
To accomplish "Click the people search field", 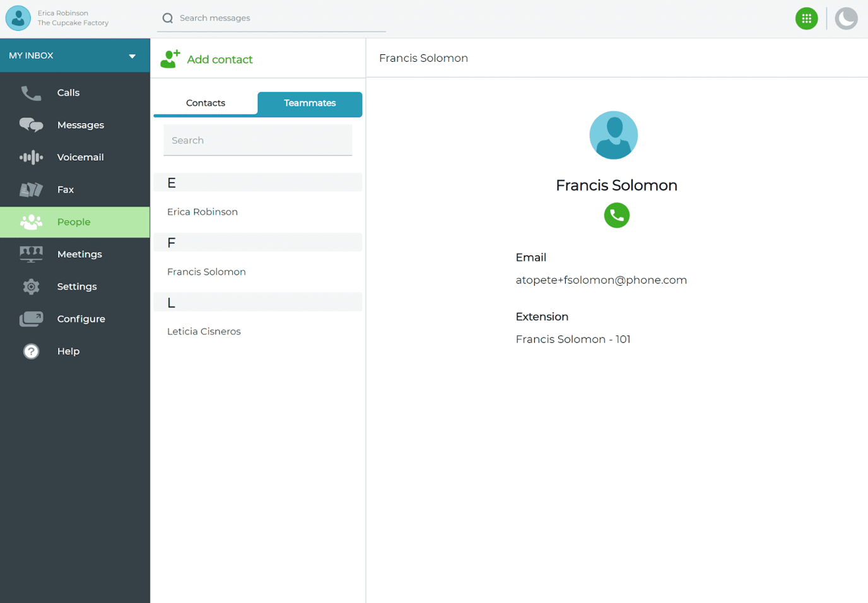I will click(257, 140).
